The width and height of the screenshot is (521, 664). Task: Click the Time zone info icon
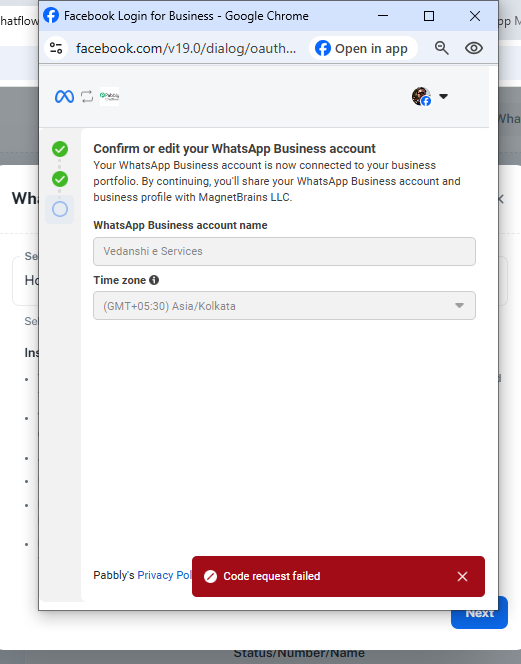pos(154,280)
